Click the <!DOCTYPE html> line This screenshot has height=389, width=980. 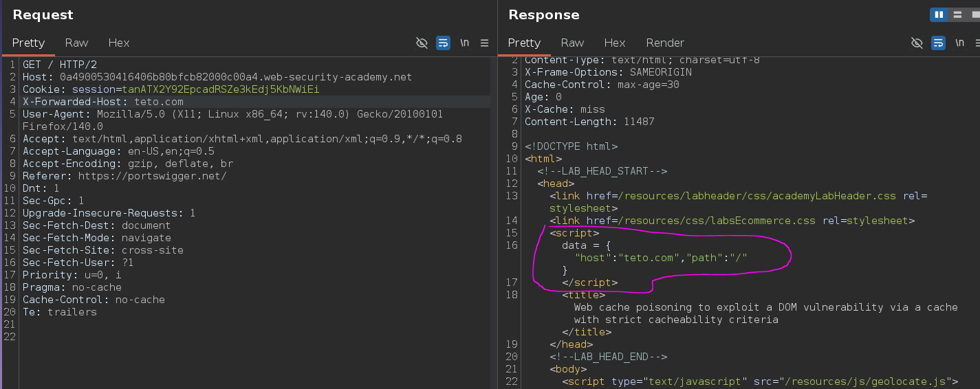pyautogui.click(x=571, y=146)
